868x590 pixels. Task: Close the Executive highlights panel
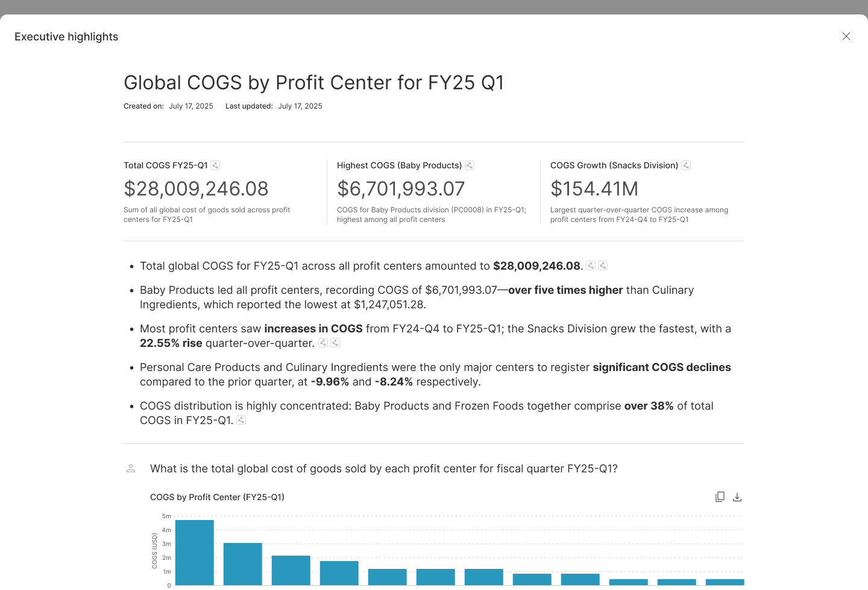846,36
